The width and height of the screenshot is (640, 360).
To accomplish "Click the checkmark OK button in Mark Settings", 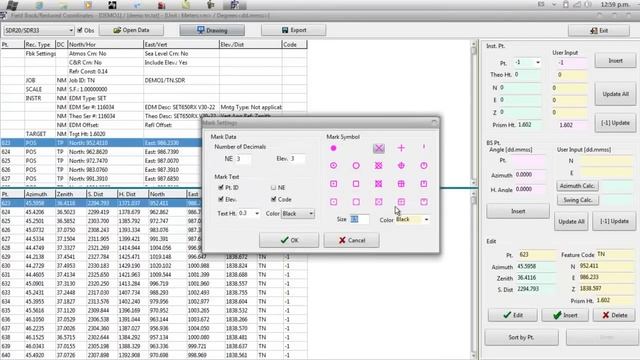I will click(289, 240).
